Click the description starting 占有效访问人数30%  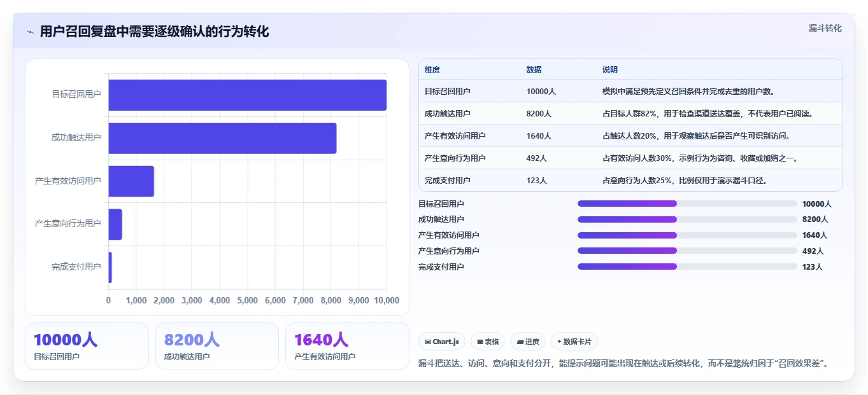pyautogui.click(x=701, y=158)
